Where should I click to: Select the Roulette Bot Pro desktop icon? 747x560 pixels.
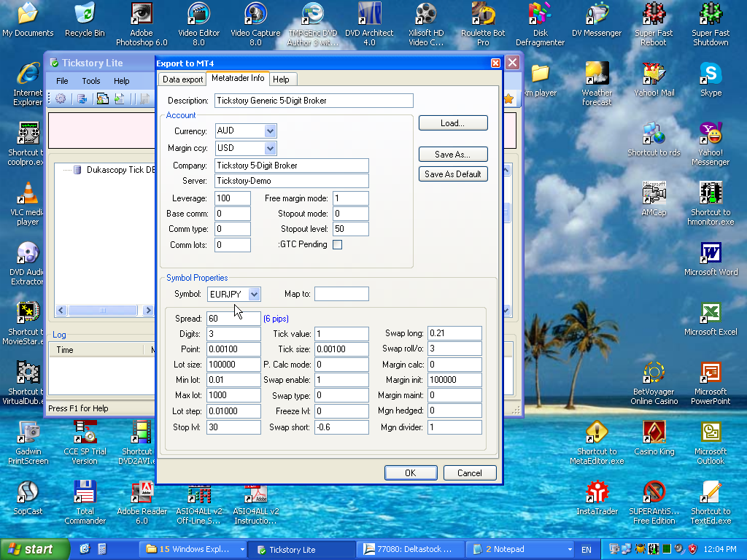tap(483, 24)
